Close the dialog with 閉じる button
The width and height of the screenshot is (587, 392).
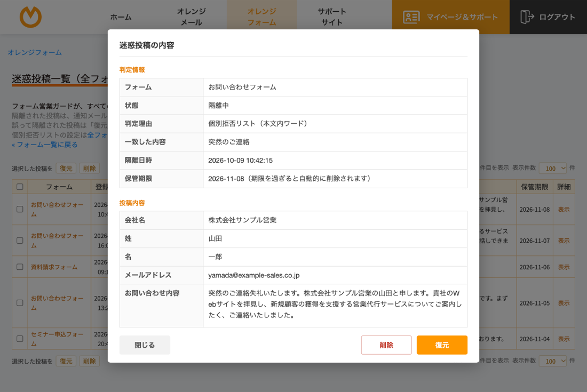(145, 345)
